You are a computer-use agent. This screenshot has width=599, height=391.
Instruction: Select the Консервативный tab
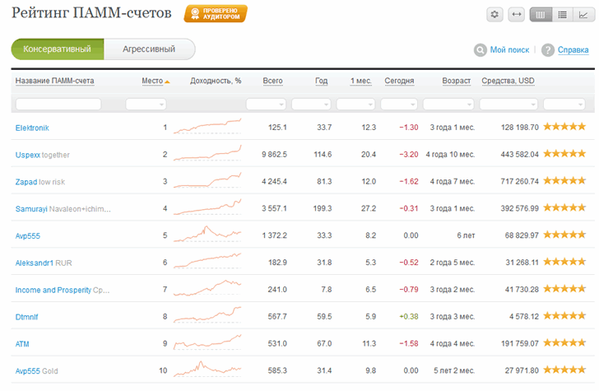coord(57,49)
